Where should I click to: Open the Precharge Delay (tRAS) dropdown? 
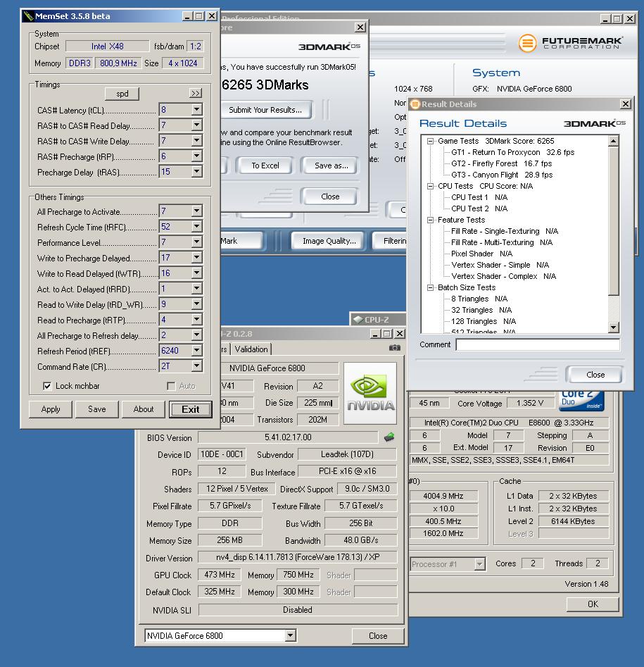point(196,172)
